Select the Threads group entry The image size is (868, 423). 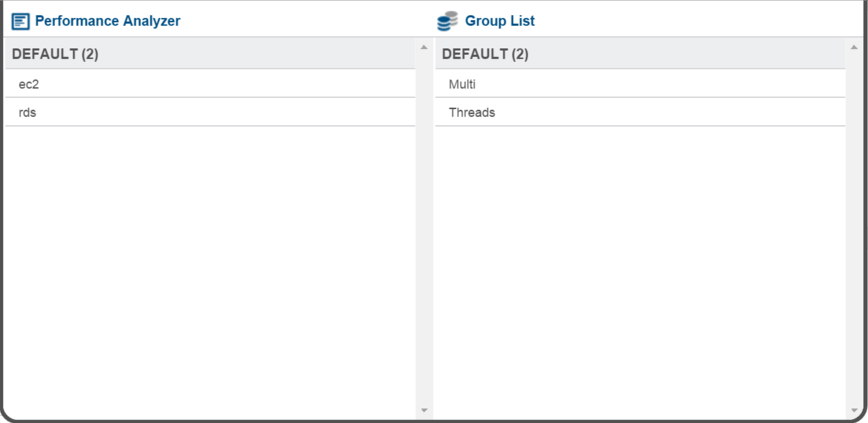click(640, 112)
